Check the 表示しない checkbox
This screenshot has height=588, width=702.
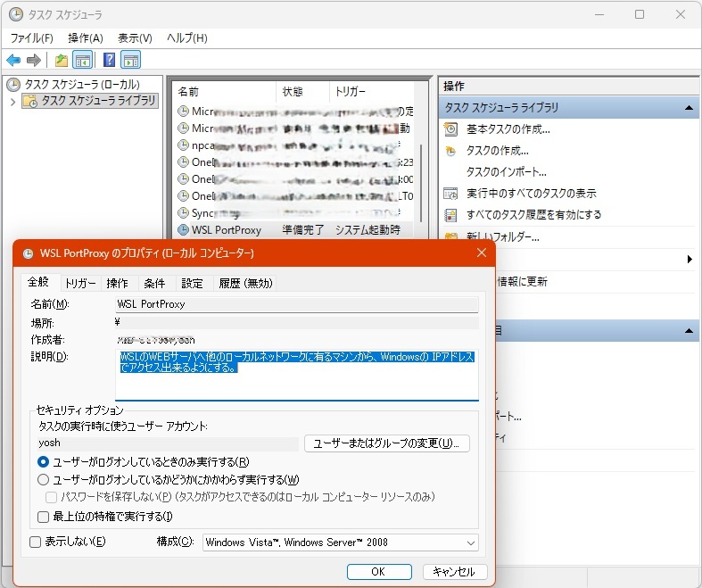tap(36, 542)
